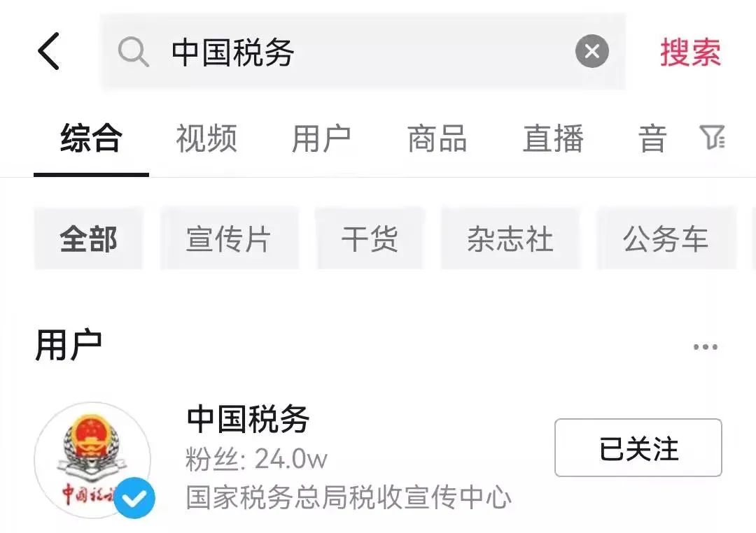Image resolution: width=756 pixels, height=533 pixels.
Task: Pick the 杂志社 filter chip
Action: [510, 239]
